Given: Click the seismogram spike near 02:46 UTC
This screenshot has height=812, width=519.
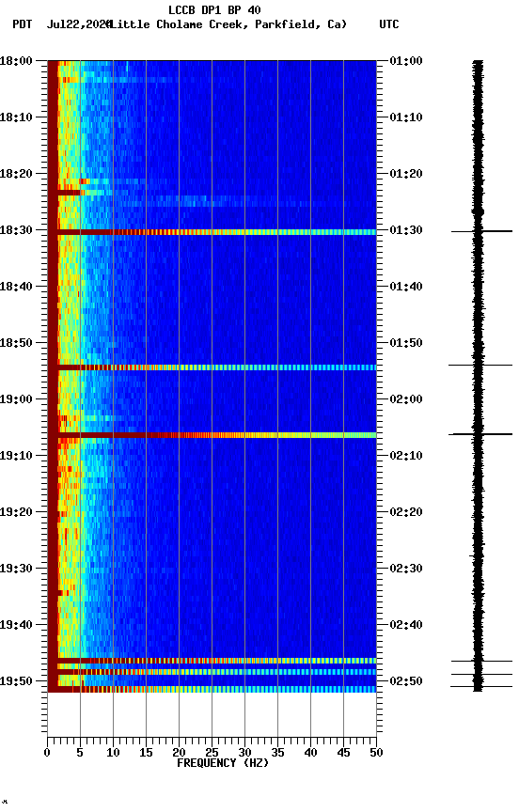Looking at the screenshot, I should tap(481, 662).
